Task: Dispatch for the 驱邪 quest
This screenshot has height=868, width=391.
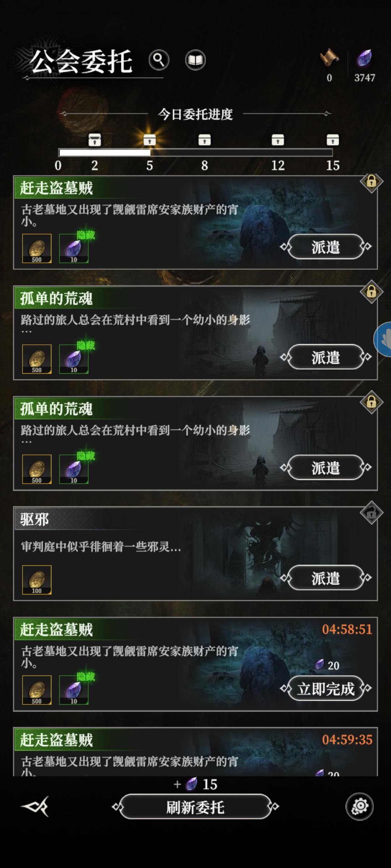Action: 326,578
